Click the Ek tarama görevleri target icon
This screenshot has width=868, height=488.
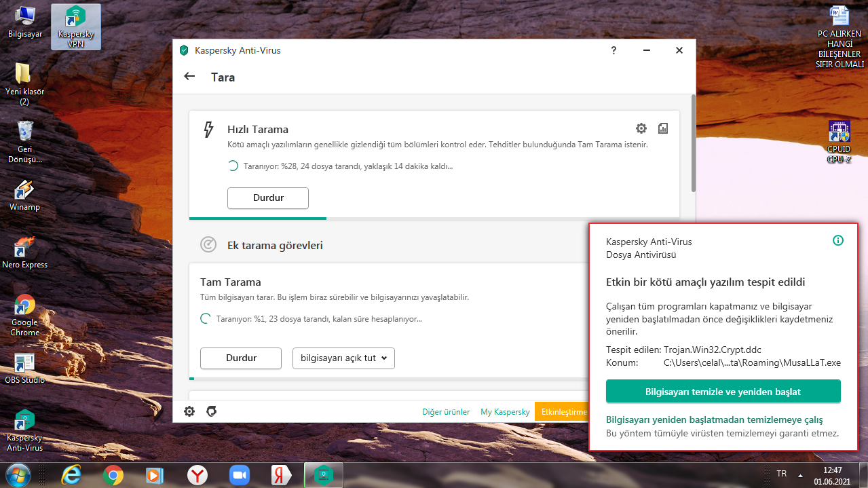click(x=208, y=244)
